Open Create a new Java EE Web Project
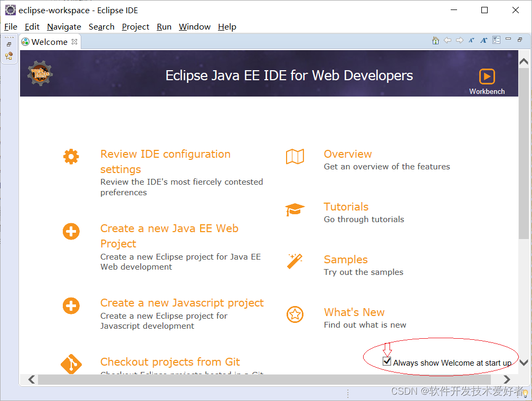 (x=169, y=236)
